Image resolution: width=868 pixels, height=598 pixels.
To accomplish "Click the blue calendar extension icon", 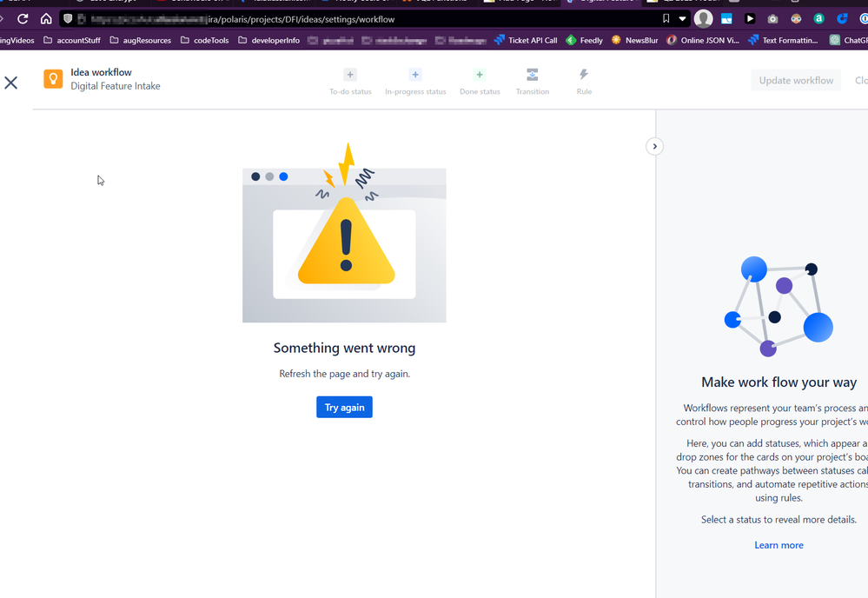I will (726, 19).
